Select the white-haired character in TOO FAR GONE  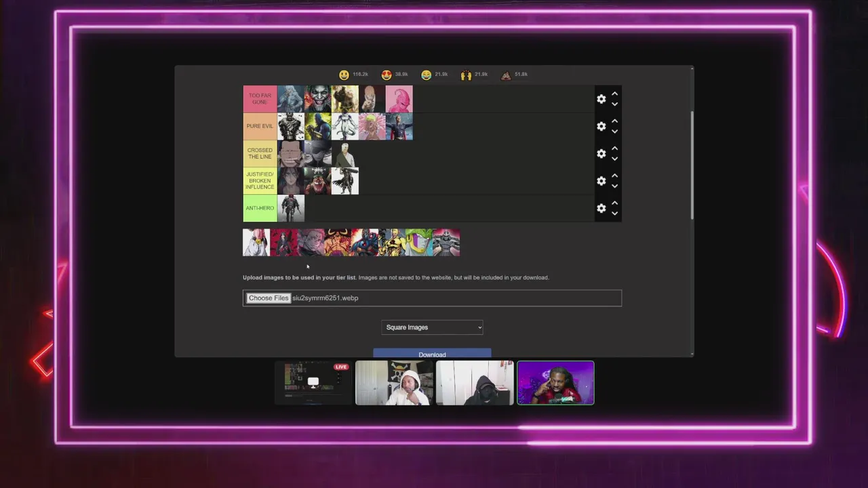pos(291,99)
